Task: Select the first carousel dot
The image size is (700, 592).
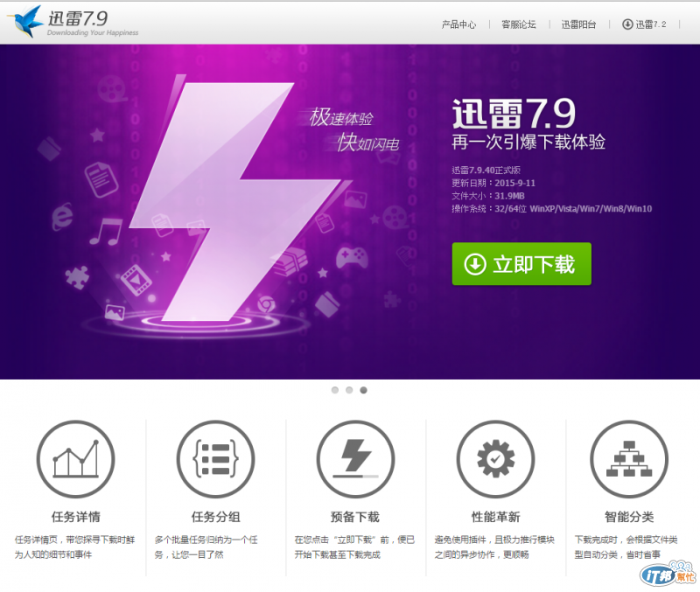Action: pyautogui.click(x=335, y=390)
